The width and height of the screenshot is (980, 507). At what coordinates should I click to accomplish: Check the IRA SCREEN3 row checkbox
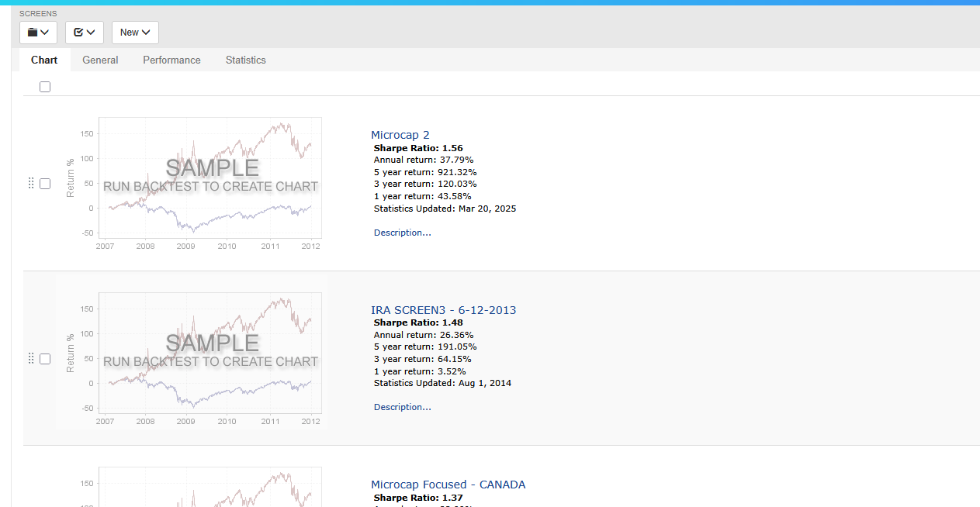(x=45, y=359)
